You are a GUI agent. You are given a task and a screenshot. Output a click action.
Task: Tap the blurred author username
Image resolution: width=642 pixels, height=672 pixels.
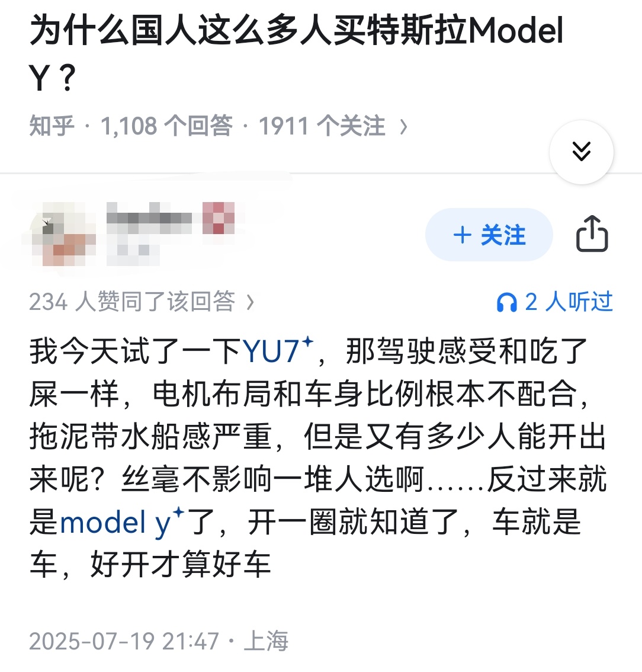(149, 217)
